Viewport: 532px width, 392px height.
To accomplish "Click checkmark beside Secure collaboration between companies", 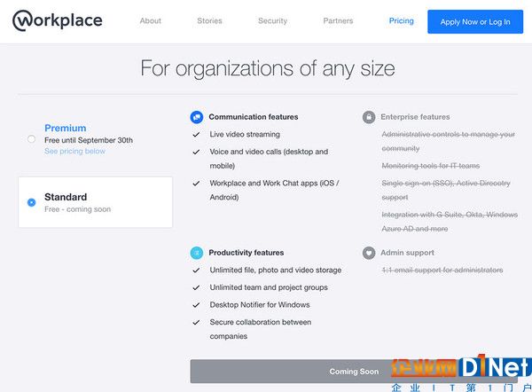I will (196, 323).
